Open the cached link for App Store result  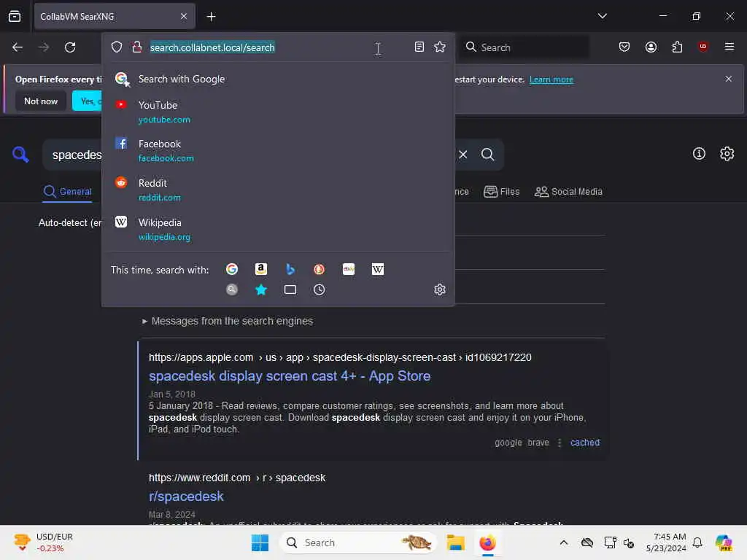point(585,443)
